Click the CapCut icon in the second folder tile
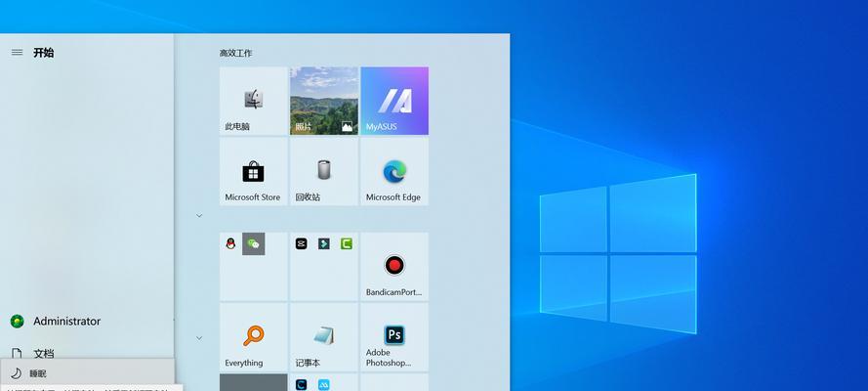This screenshot has width=868, height=391. click(301, 243)
